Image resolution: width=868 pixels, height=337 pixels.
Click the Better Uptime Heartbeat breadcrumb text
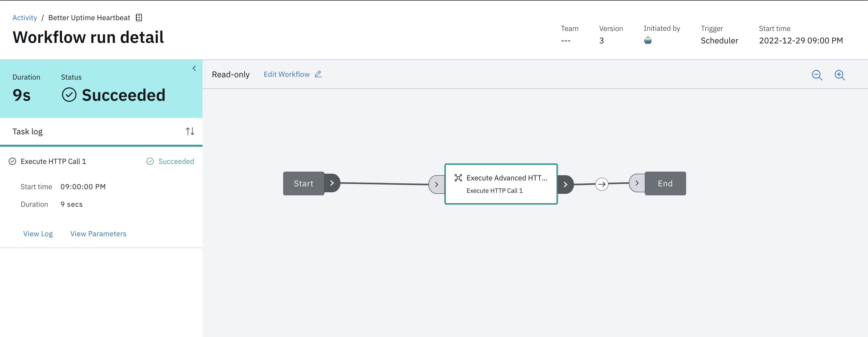pyautogui.click(x=89, y=18)
